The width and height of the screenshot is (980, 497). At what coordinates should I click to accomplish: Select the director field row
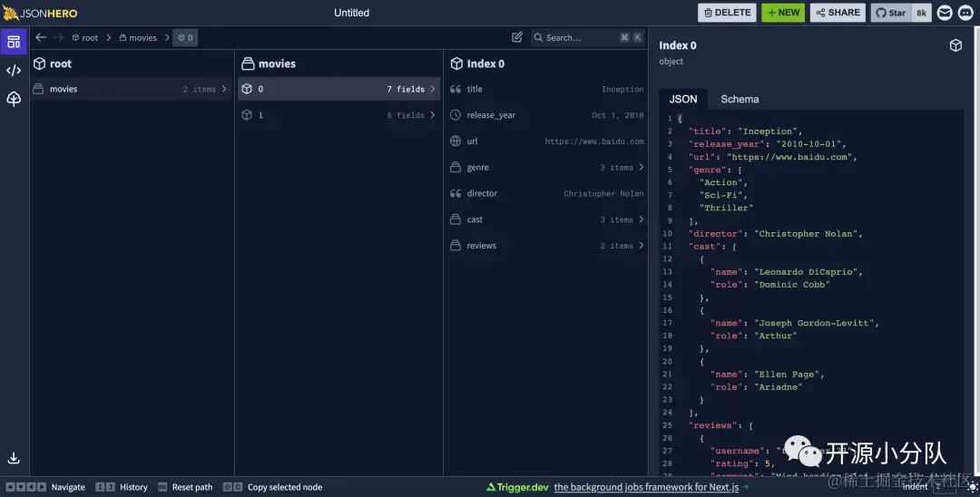546,193
